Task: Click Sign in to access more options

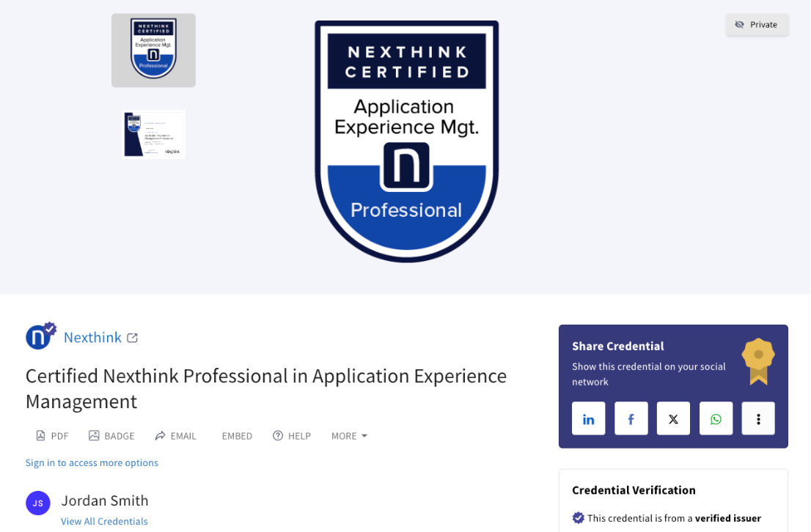Action: [92, 462]
